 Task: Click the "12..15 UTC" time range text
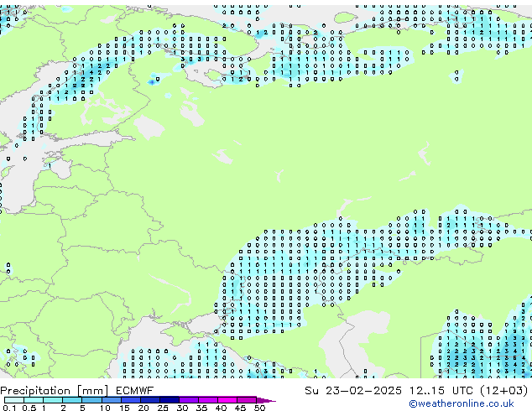click(x=441, y=391)
